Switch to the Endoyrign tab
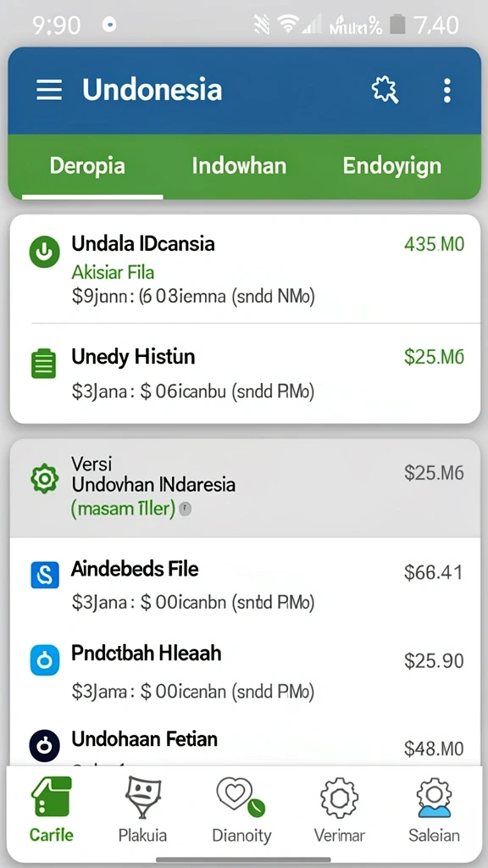This screenshot has height=868, width=488. [391, 166]
